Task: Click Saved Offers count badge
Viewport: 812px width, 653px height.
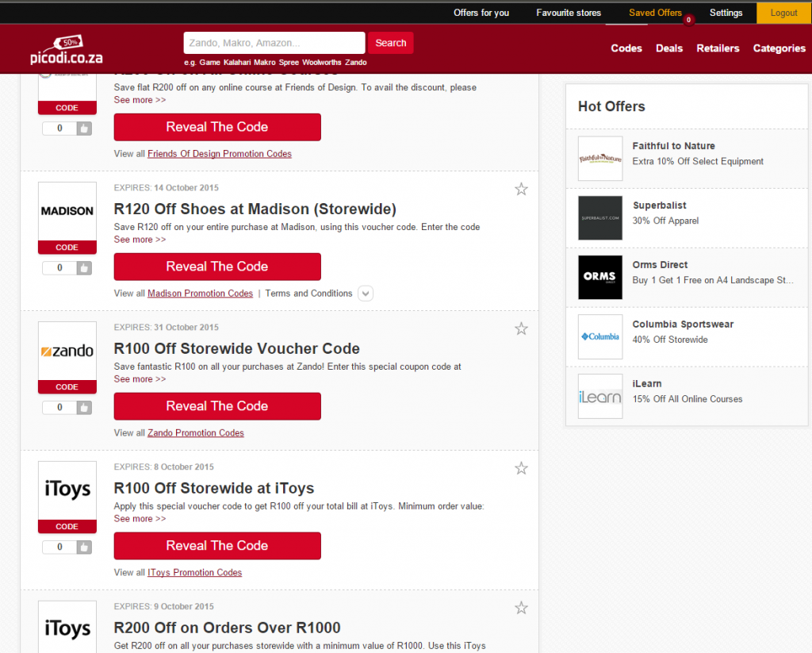Action: click(689, 20)
